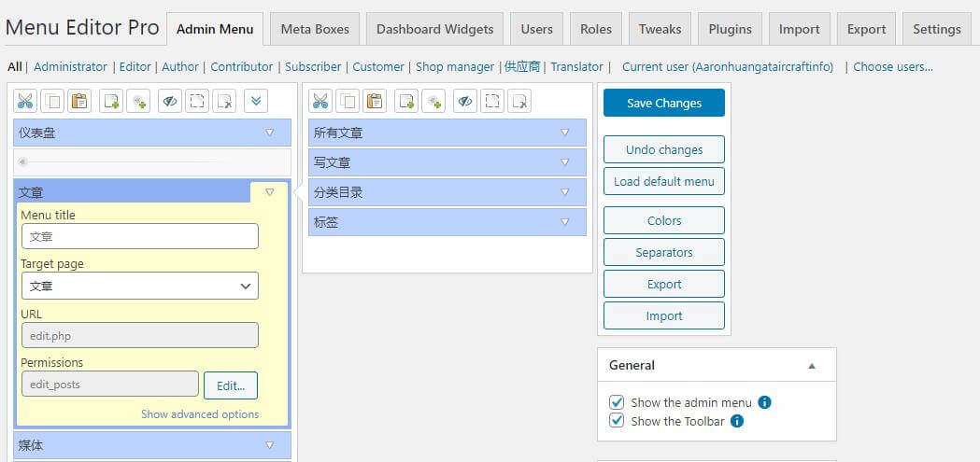
Task: Cut the selected top-level menu with scissors icon
Action: click(25, 101)
